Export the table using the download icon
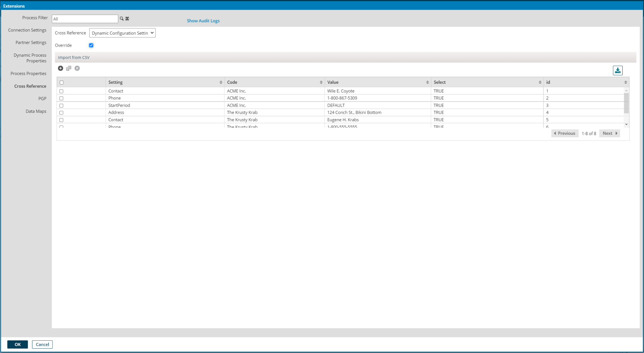644x353 pixels. (x=617, y=70)
